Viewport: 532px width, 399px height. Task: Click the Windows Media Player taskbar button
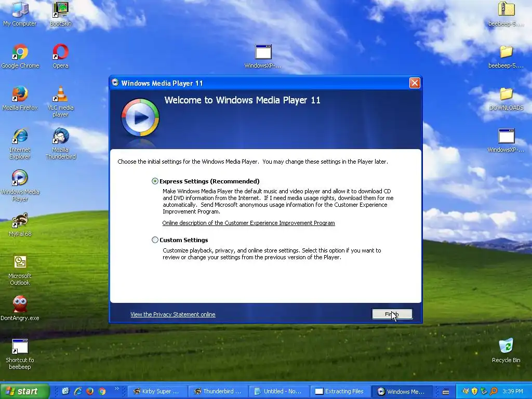402,391
